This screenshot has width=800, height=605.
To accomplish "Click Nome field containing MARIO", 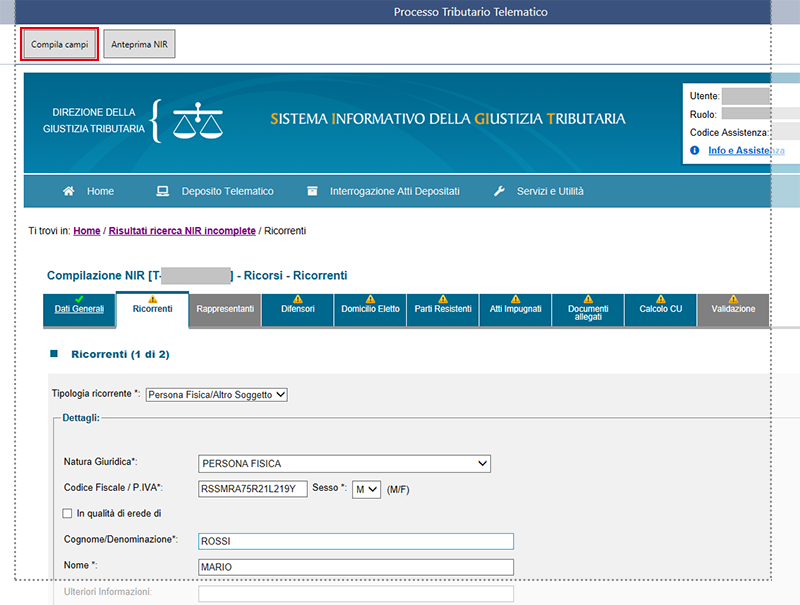I will click(x=356, y=567).
